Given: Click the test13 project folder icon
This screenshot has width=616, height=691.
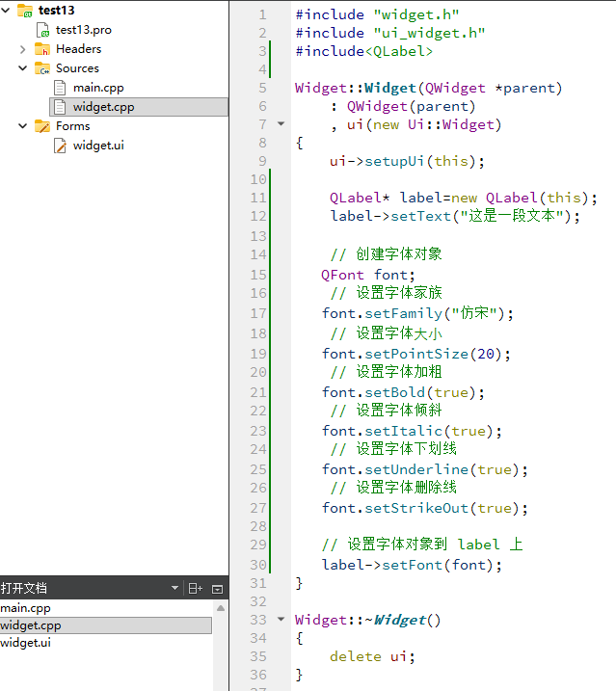Looking at the screenshot, I should [x=25, y=11].
